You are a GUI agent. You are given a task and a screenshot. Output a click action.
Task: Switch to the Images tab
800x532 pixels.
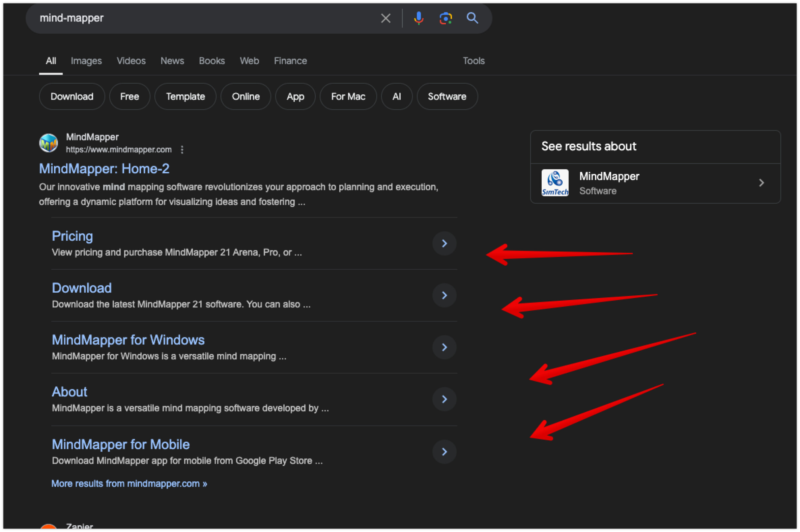point(86,61)
